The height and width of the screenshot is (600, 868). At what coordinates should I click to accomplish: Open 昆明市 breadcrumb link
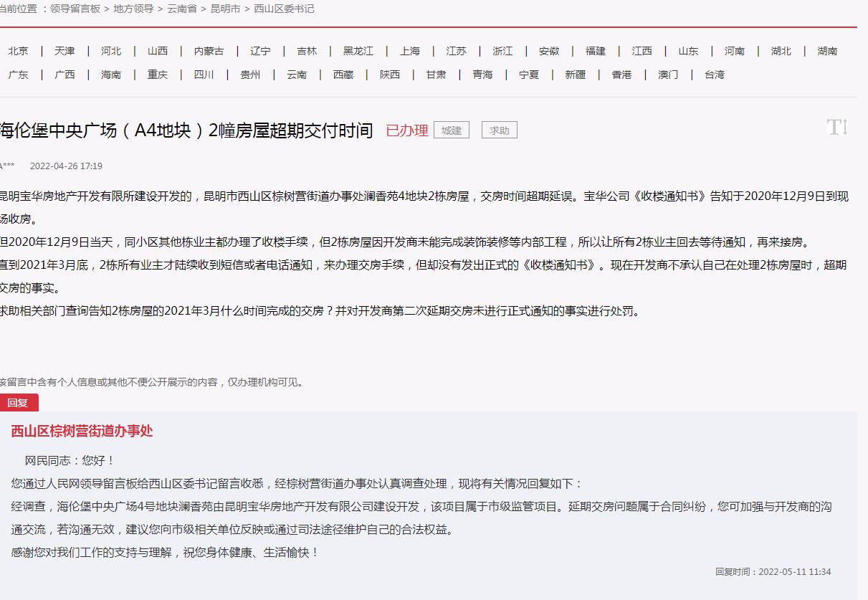[225, 9]
